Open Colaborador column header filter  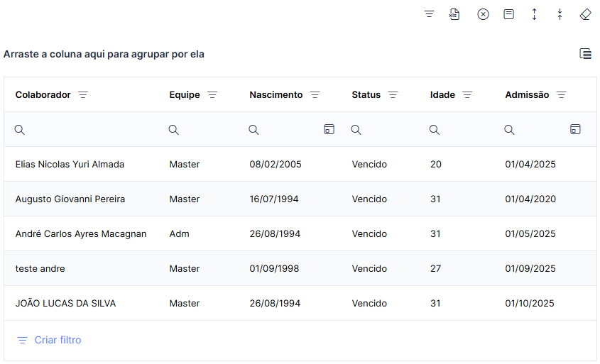click(83, 95)
